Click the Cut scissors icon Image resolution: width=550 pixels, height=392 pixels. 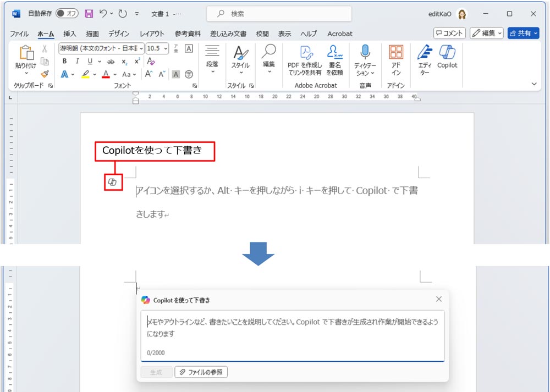point(45,49)
